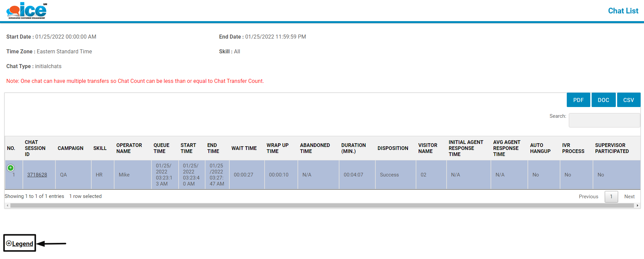Click the iCE logo in the header
644x259 pixels.
[x=27, y=11]
